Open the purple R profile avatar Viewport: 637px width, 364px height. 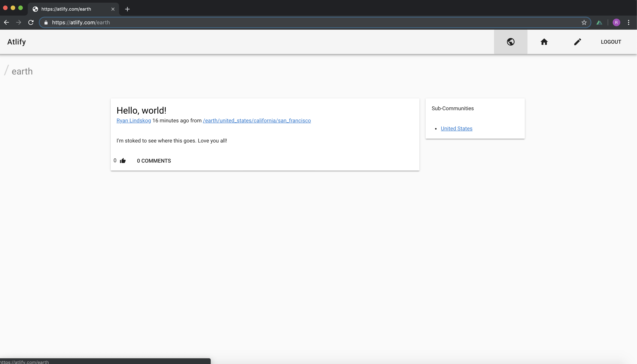(616, 22)
